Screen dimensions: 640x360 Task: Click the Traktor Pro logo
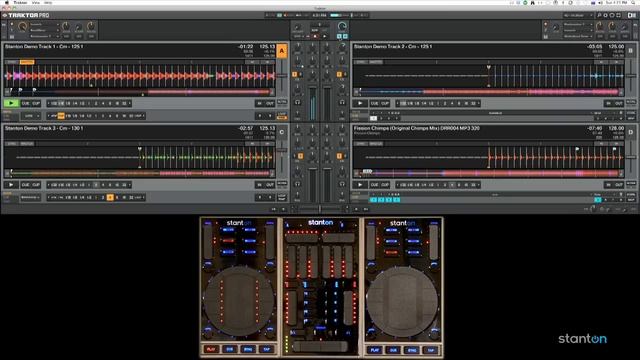(x=26, y=15)
